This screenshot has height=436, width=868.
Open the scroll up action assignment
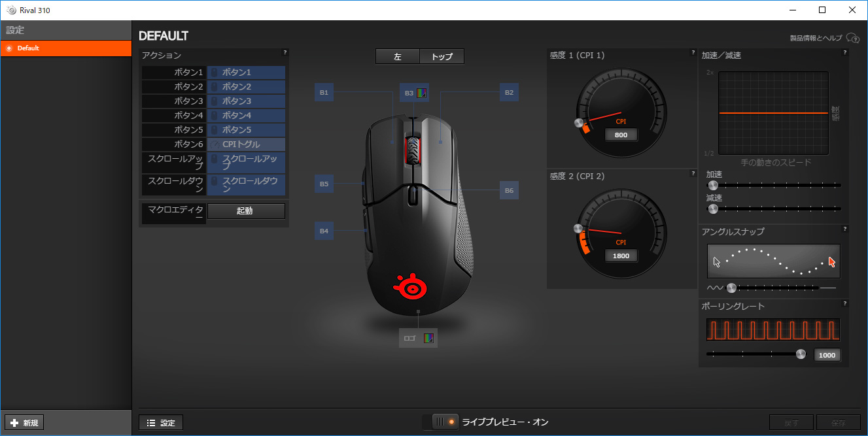246,162
